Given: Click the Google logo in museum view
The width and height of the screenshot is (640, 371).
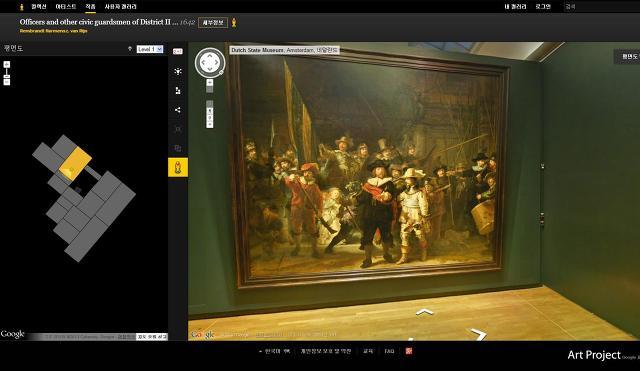Looking at the screenshot, I should (x=203, y=335).
